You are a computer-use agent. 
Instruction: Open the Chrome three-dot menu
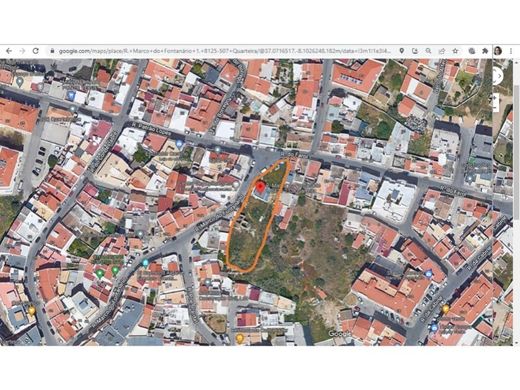coord(511,51)
